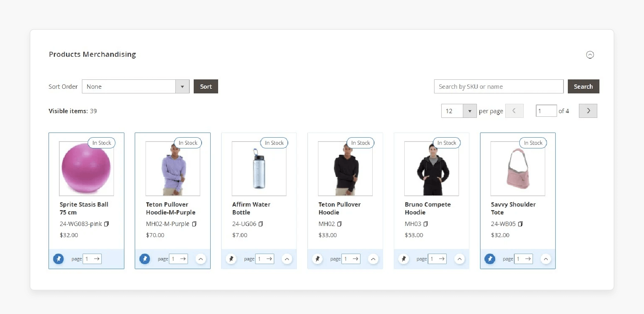The height and width of the screenshot is (314, 644).
Task: Move Savvy Shoulder Tote to top
Action: pyautogui.click(x=546, y=259)
